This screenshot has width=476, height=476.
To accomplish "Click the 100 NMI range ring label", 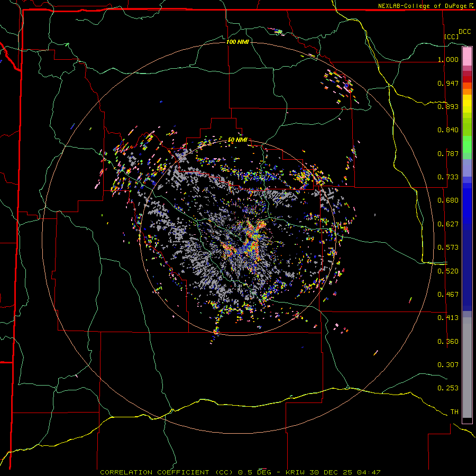I will coord(237,42).
